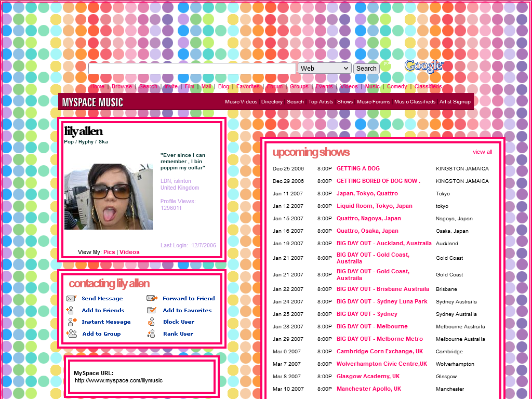Open BIG DAY OUT - Melbourne show
The height and width of the screenshot is (399, 532).
coord(372,326)
